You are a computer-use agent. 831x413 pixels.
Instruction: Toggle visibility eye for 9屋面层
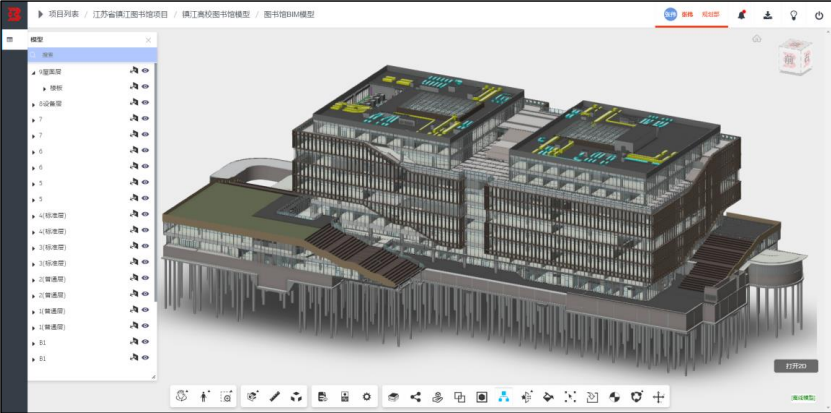145,70
